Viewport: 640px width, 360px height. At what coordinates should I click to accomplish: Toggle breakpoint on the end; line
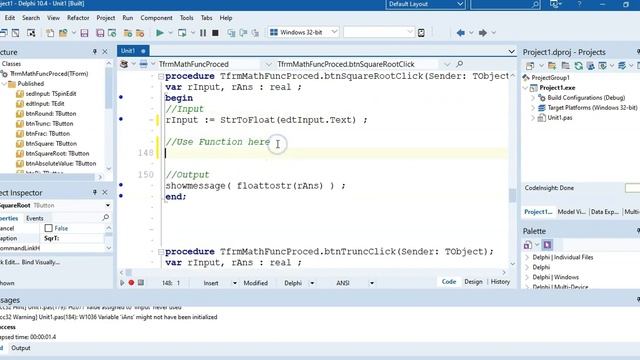point(121,196)
